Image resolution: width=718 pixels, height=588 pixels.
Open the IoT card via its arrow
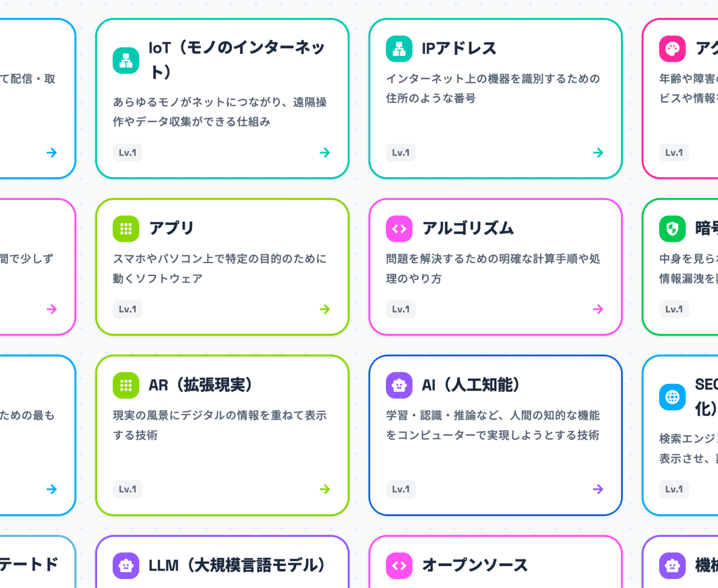[x=325, y=153]
